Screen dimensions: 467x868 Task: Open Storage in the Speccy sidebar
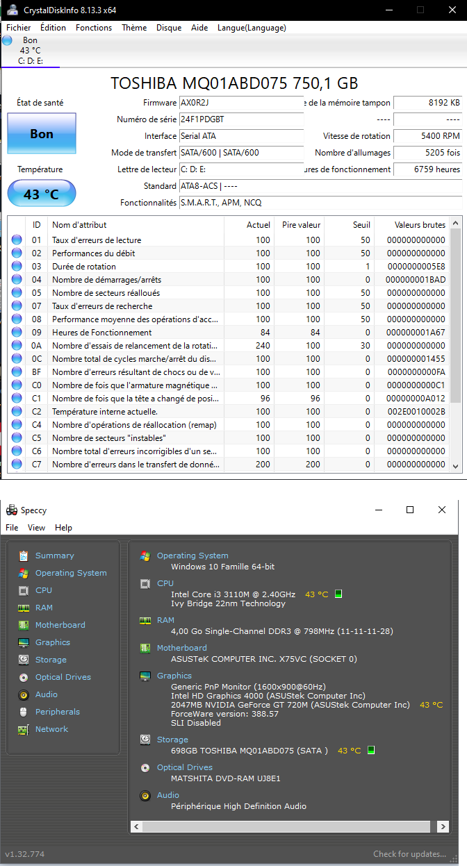point(51,660)
